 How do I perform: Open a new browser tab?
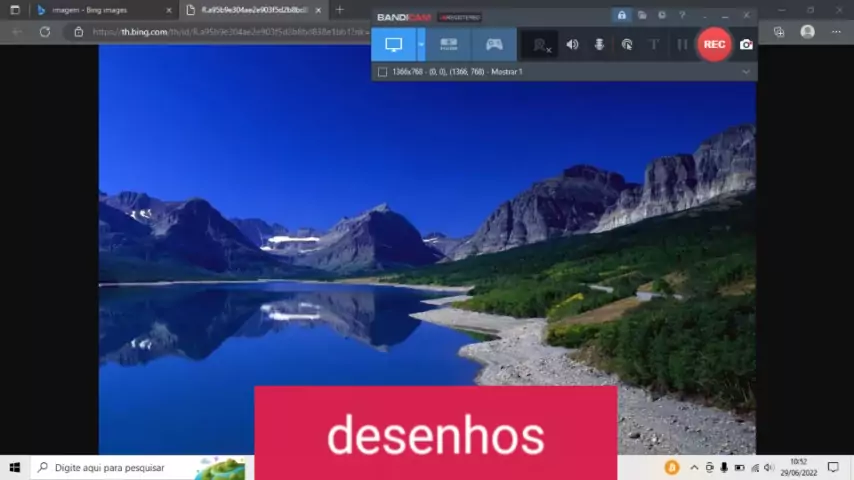coord(339,10)
